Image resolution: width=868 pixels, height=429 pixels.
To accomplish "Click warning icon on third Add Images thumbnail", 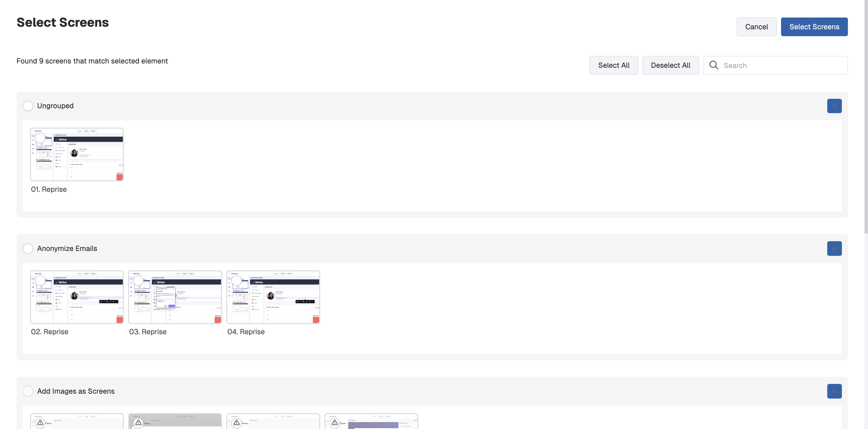I will 236,422.
